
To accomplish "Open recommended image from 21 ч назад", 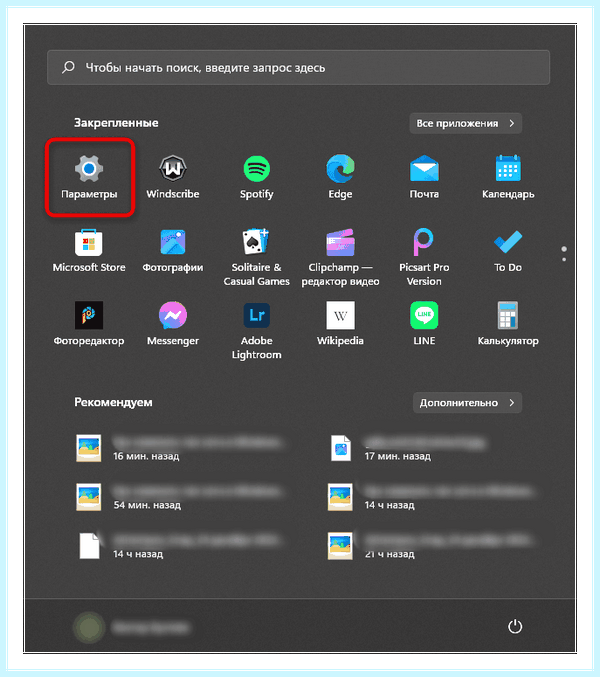I will tap(432, 546).
